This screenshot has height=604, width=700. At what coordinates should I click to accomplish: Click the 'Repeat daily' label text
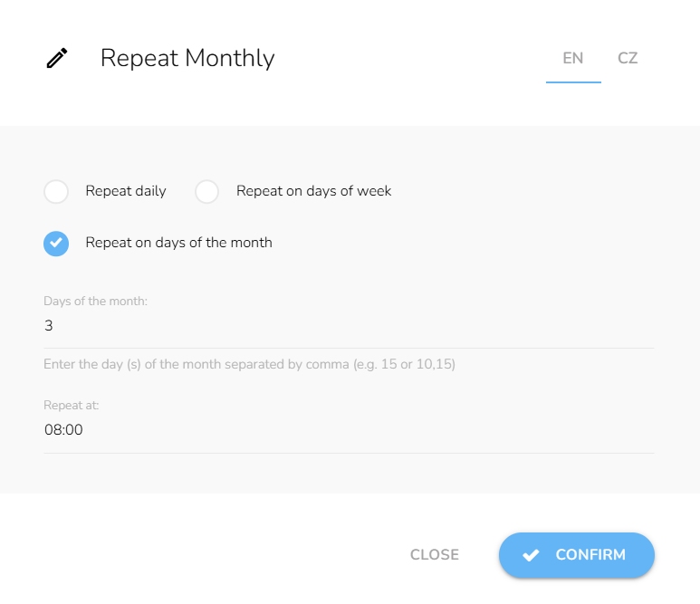coord(126,191)
